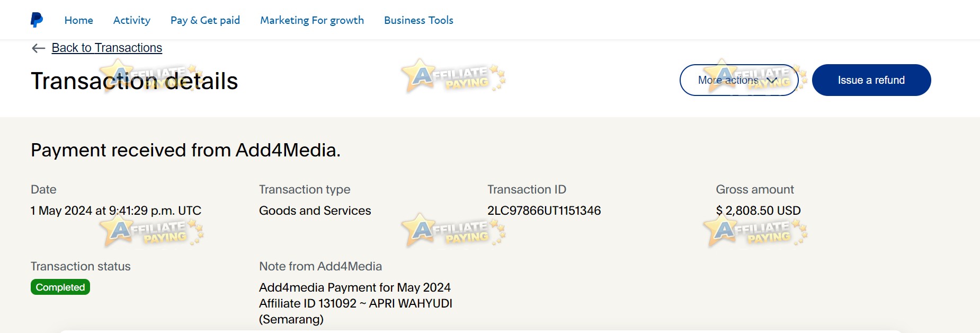The width and height of the screenshot is (980, 333).
Task: Open Marketing For growth menu
Action: click(x=312, y=20)
